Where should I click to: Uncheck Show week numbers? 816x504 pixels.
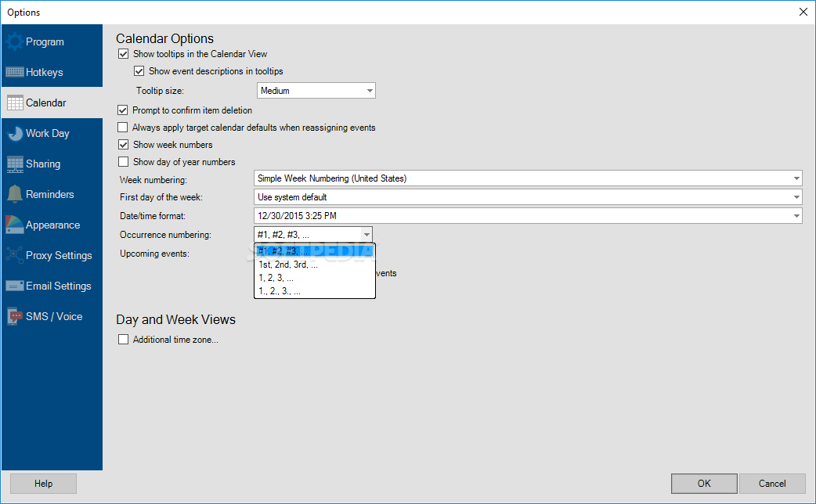tap(123, 145)
